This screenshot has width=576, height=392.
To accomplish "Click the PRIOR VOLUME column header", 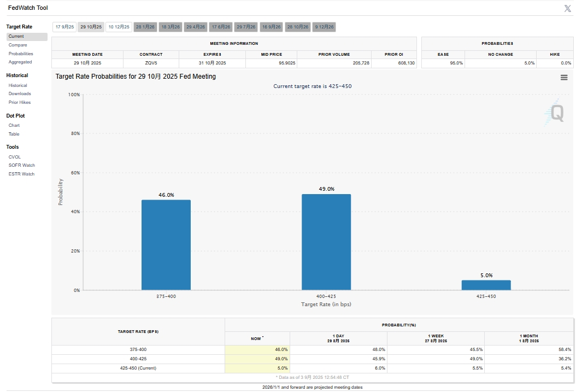I will (x=334, y=54).
